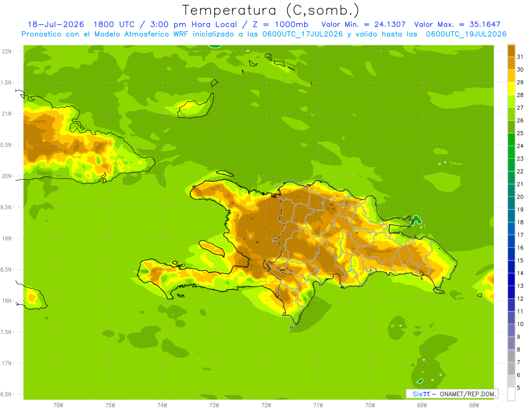Click legend value "20" on color scale

[x=520, y=197]
